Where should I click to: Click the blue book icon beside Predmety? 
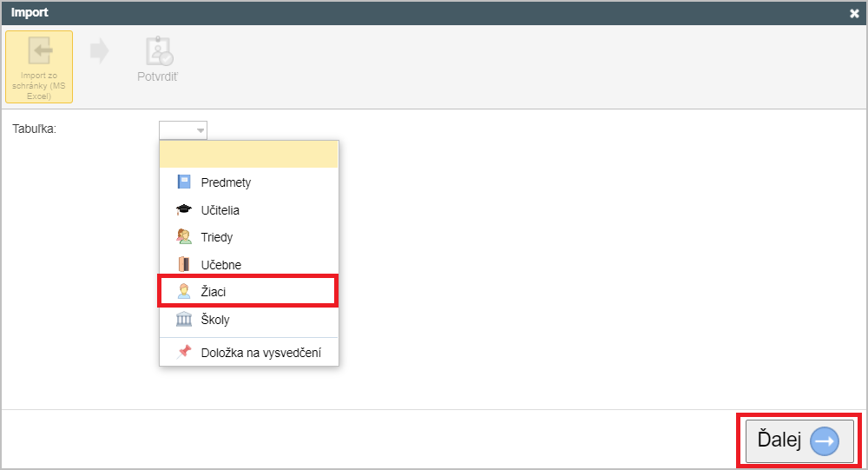coord(184,182)
